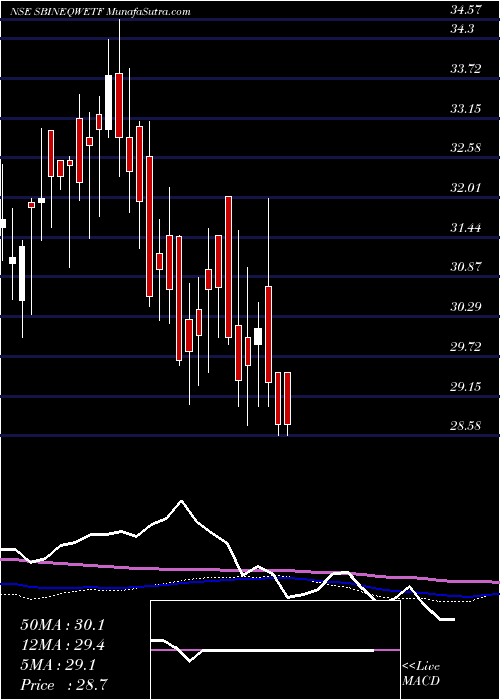Click the 32.01 price axis label
Image resolution: width=500 pixels, height=700 pixels.
click(466, 188)
